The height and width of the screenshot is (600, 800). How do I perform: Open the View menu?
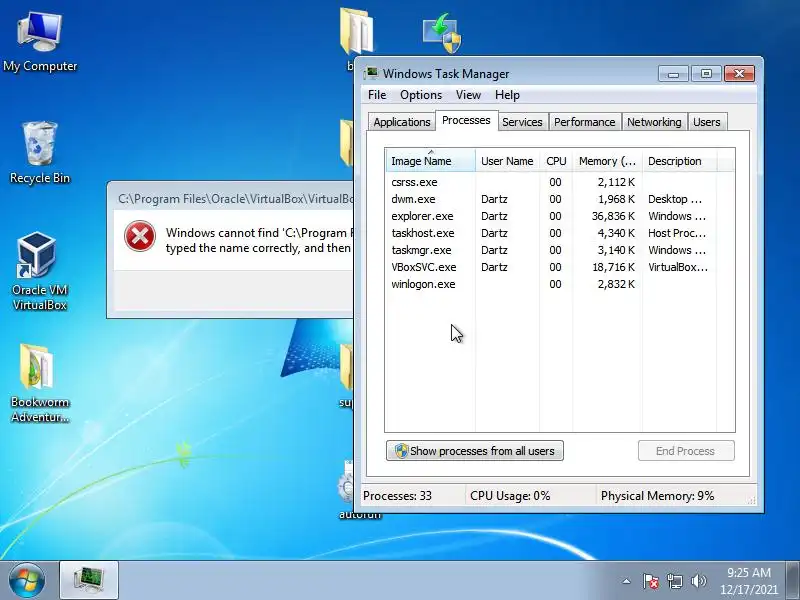[468, 95]
